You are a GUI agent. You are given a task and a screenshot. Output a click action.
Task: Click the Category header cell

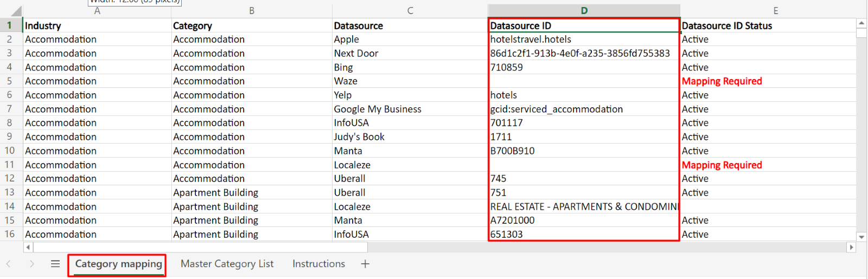tap(252, 25)
